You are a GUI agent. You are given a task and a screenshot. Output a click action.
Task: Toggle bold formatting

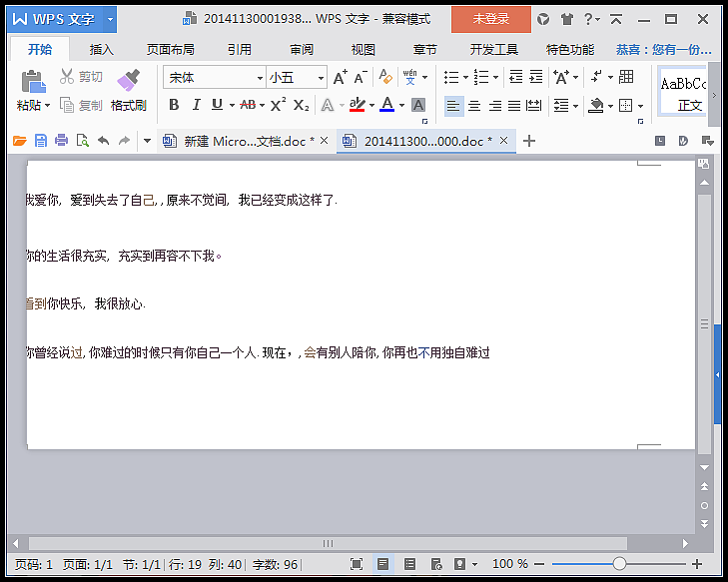click(174, 105)
